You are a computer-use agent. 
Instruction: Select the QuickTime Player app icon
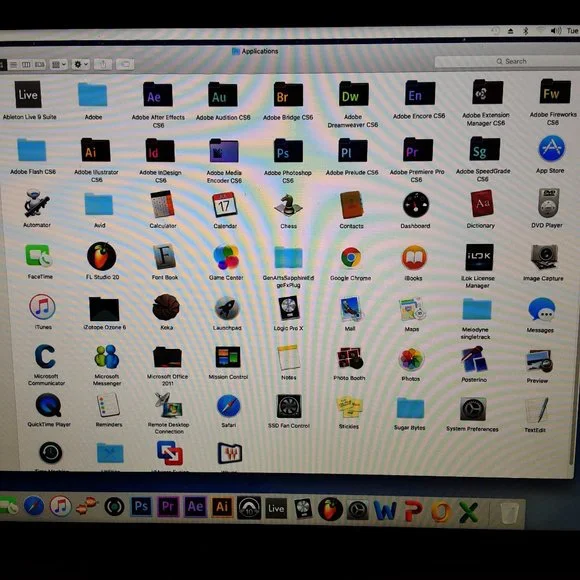48,406
